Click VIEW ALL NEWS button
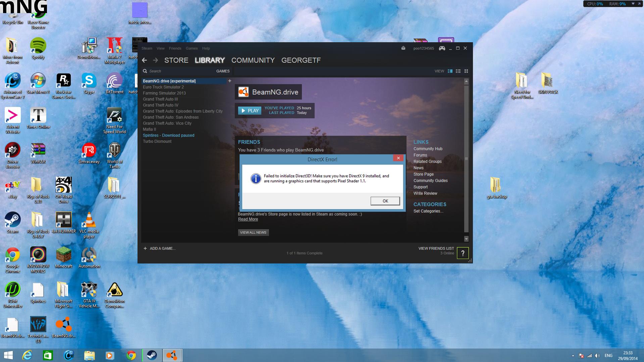This screenshot has width=644, height=362. (253, 232)
